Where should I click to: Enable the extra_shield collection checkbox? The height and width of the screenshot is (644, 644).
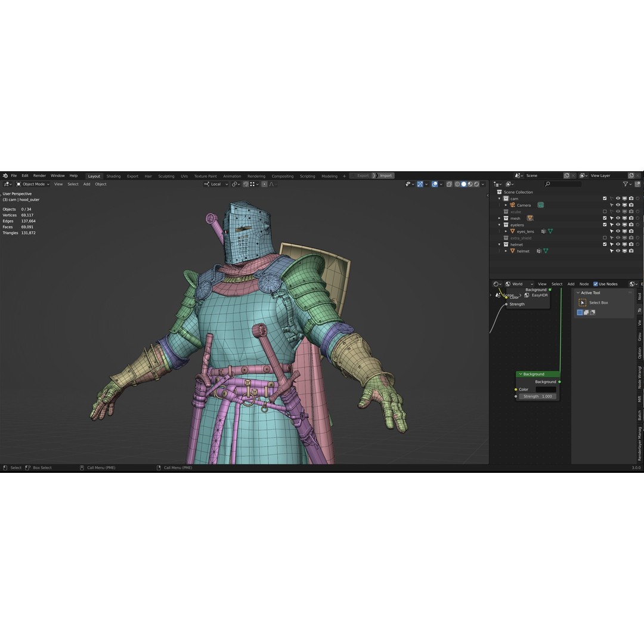click(605, 238)
